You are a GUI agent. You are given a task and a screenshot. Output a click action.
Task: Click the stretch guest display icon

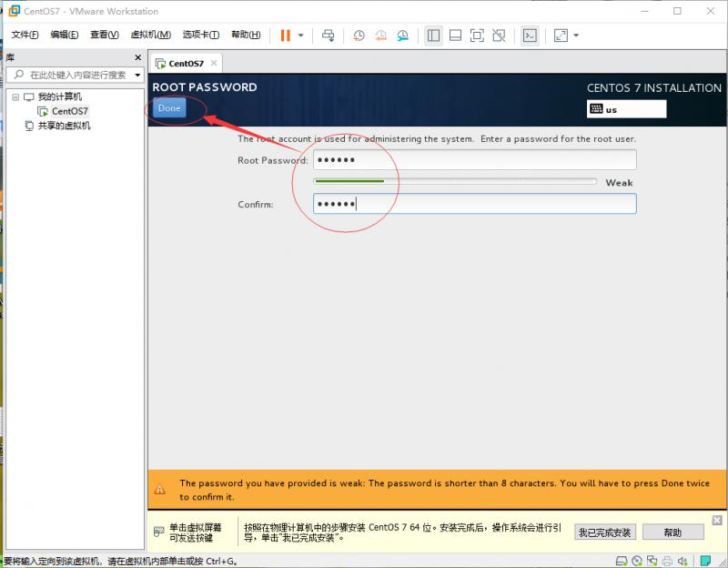(561, 35)
